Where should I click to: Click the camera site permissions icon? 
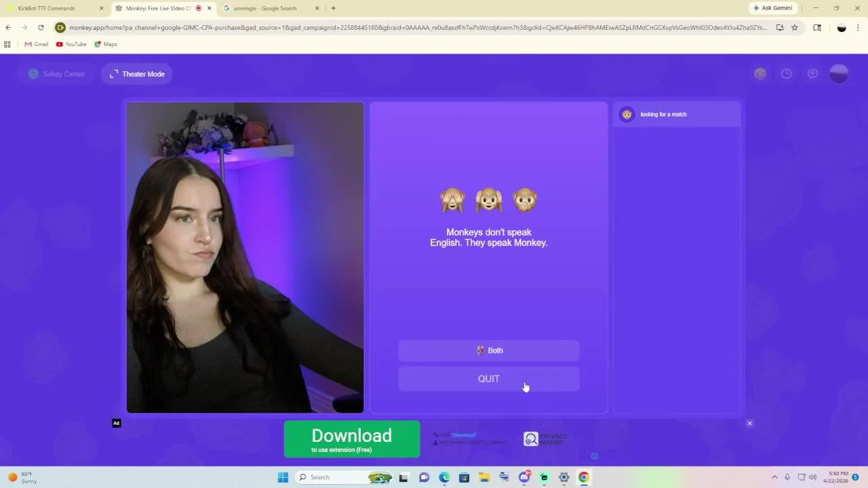pos(60,28)
